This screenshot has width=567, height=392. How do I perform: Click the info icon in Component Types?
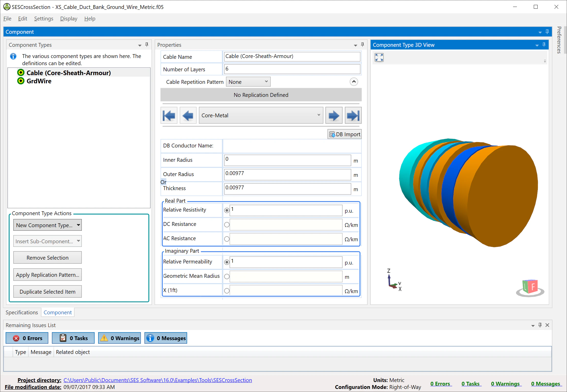[x=13, y=56]
